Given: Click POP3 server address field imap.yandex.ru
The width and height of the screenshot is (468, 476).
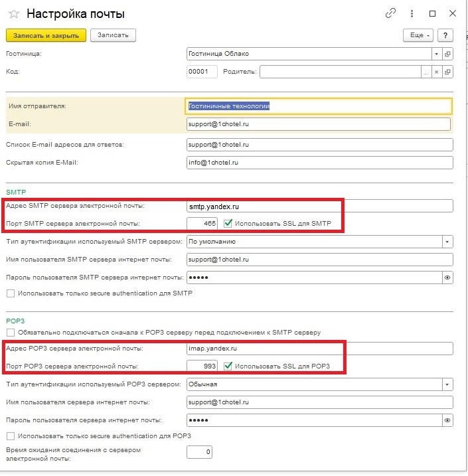Looking at the screenshot, I should tap(319, 349).
